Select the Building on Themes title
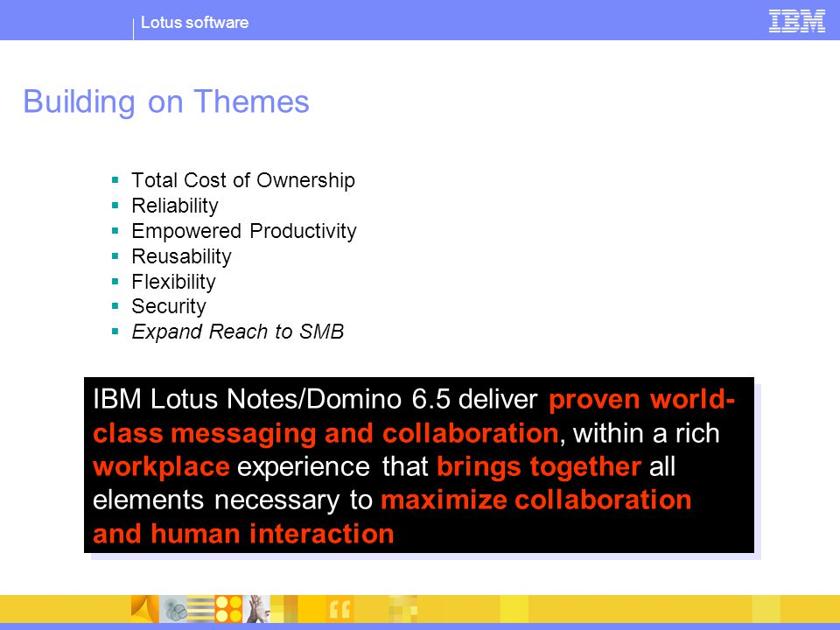Screen dimensions: 840x630 (166, 101)
